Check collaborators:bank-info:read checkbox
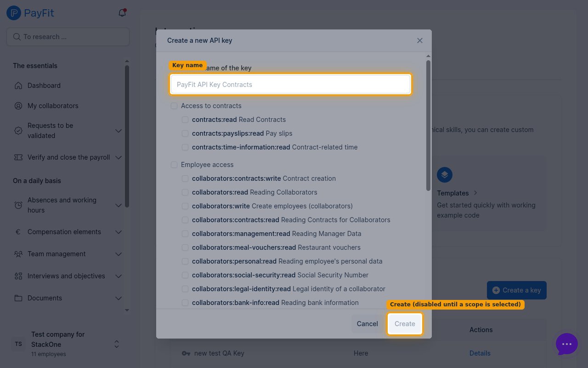This screenshot has width=588, height=368. tap(185, 303)
